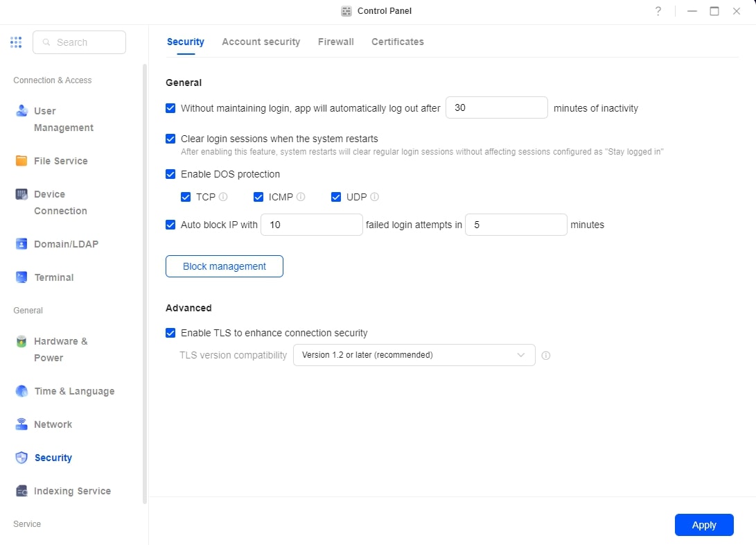Click the User Management sidebar icon
The height and width of the screenshot is (545, 756).
21,111
